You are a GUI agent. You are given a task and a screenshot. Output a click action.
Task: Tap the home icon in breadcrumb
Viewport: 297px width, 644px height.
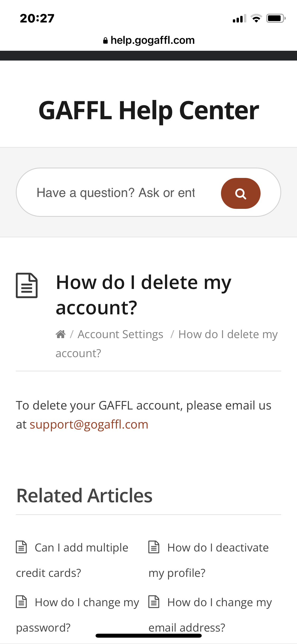(60, 334)
